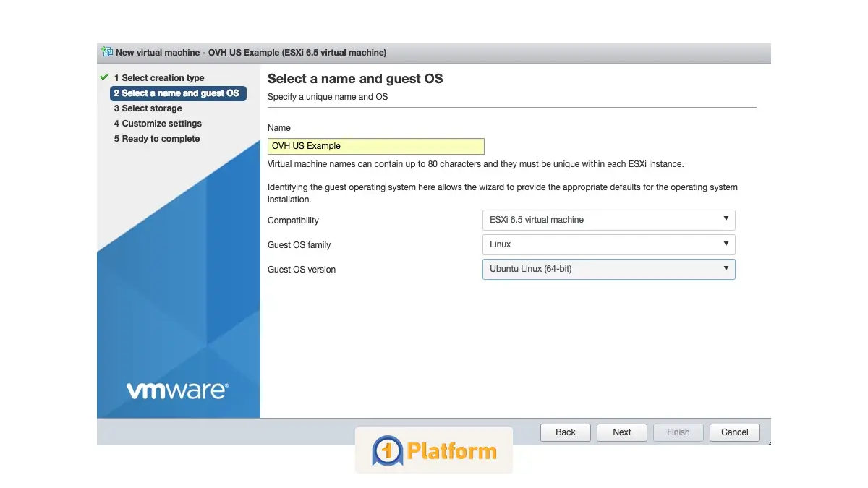Click the Name field containing 'OVH US Example'

coord(376,146)
